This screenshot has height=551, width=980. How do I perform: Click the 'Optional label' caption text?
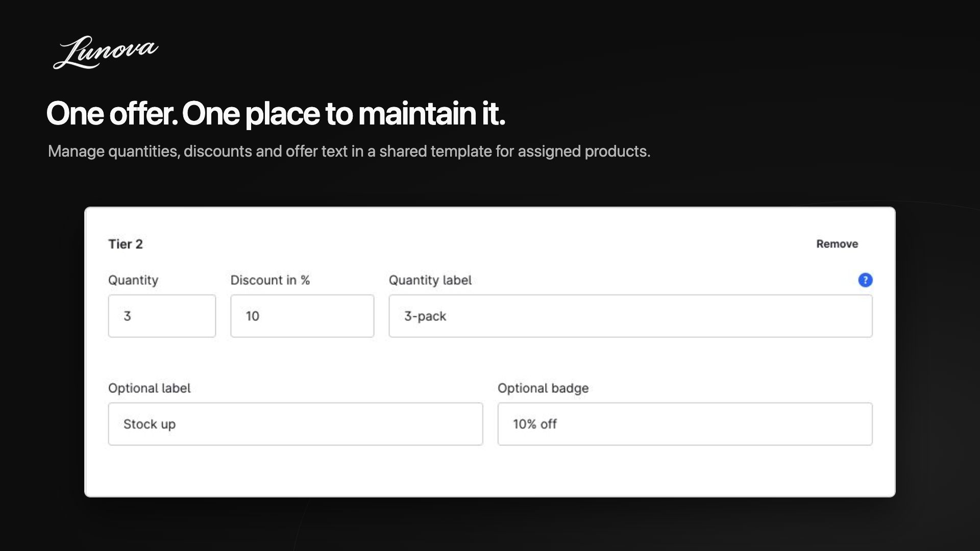click(x=149, y=388)
